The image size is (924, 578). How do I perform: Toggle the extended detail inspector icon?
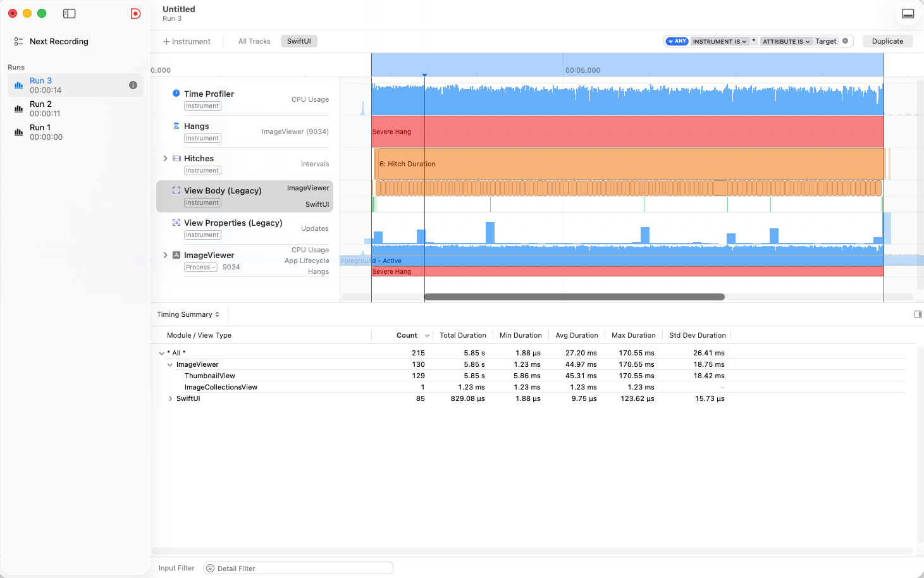(x=918, y=314)
